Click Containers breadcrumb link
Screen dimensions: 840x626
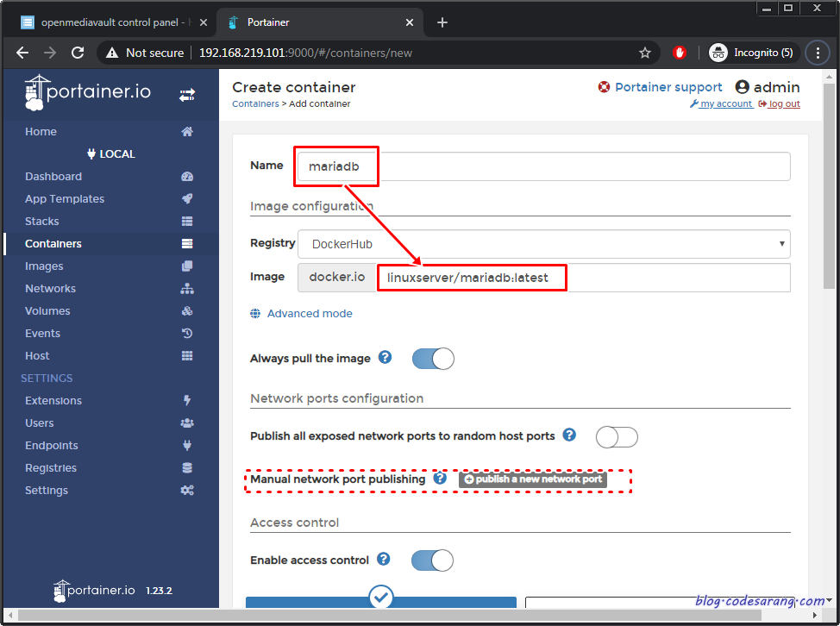point(255,103)
